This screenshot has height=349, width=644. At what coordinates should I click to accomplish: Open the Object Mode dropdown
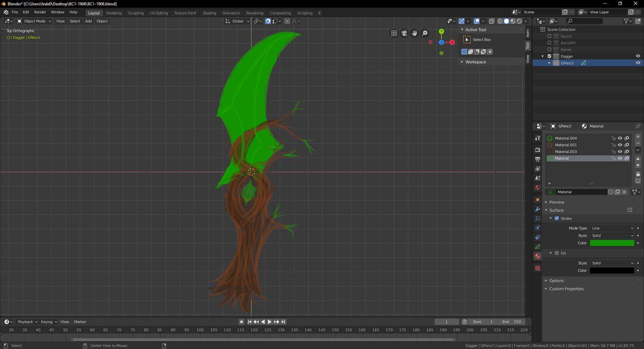pyautogui.click(x=34, y=21)
